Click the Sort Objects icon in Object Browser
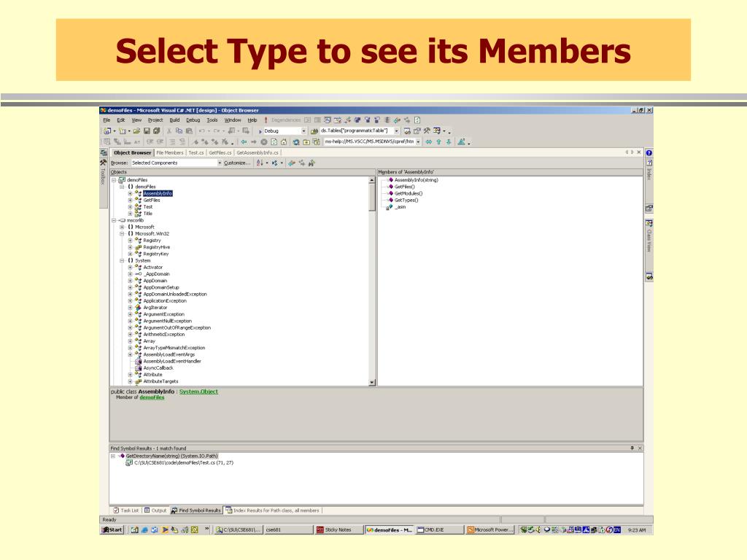 click(260, 163)
